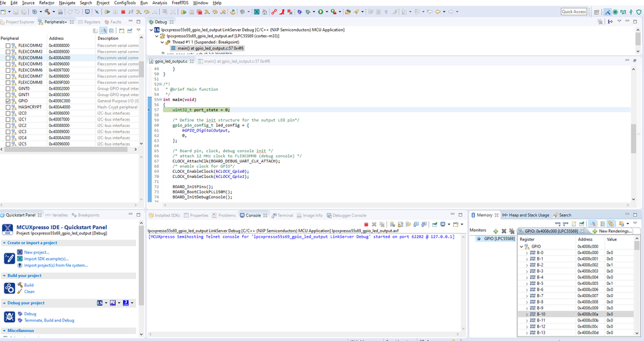Collapse 'Create or import a project' section

(x=4, y=243)
